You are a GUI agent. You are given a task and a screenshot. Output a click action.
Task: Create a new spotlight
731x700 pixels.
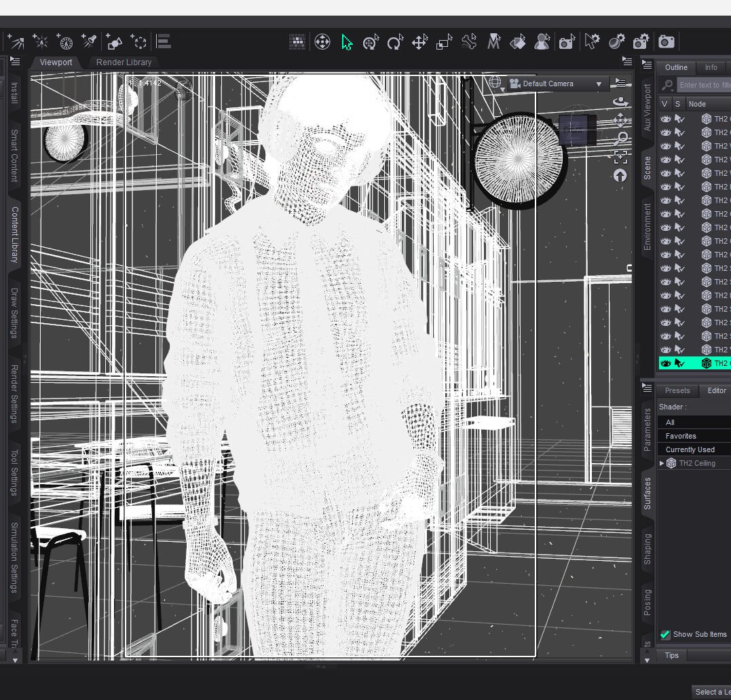click(x=89, y=42)
